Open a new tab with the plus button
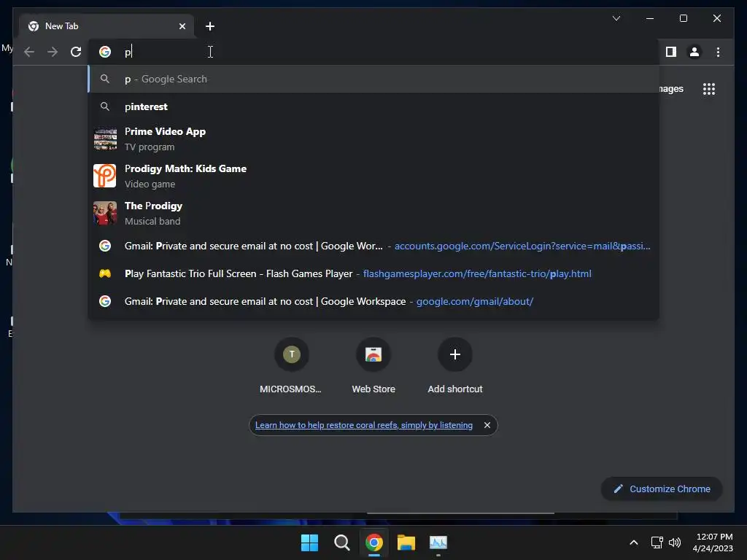 point(209,26)
